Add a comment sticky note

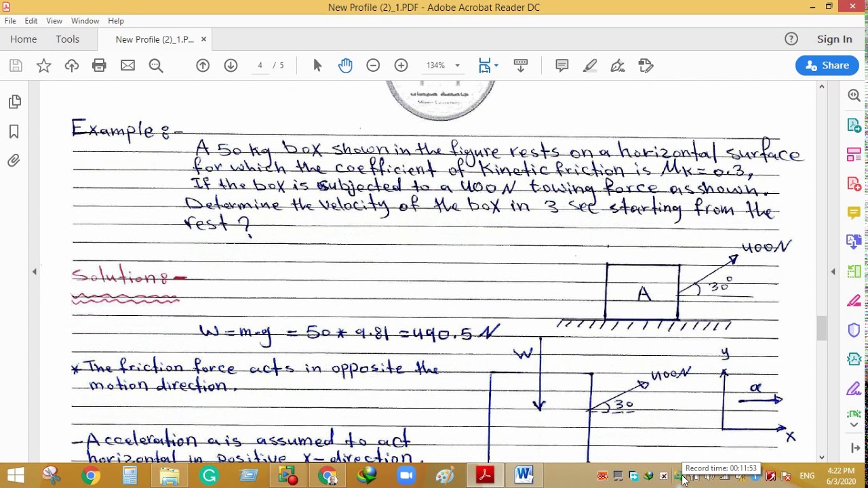(561, 66)
